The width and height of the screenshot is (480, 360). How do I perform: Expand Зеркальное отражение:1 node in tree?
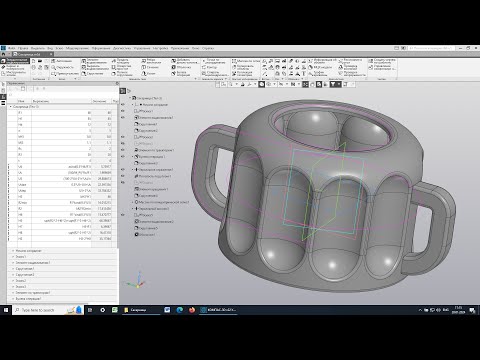pos(133,170)
